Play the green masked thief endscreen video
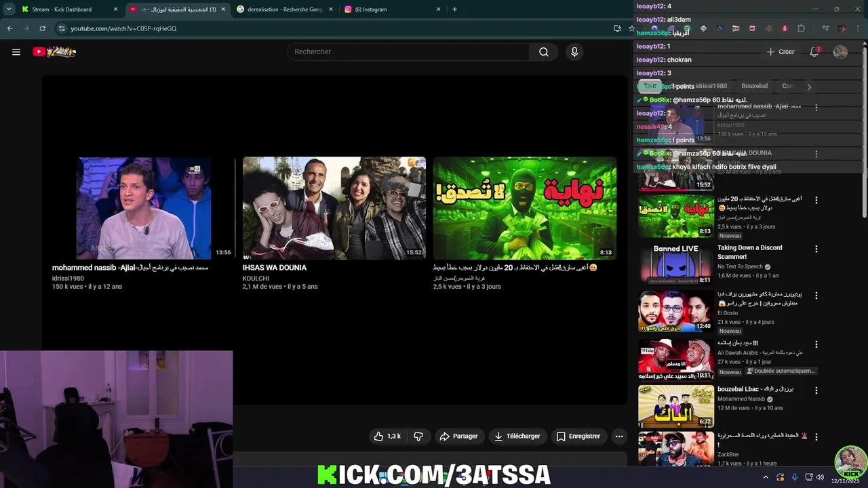The height and width of the screenshot is (488, 868). click(x=525, y=208)
